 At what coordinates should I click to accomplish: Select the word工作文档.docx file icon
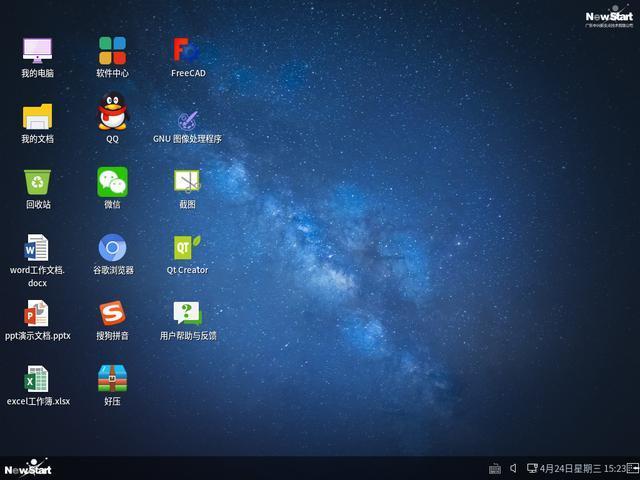(x=37, y=247)
